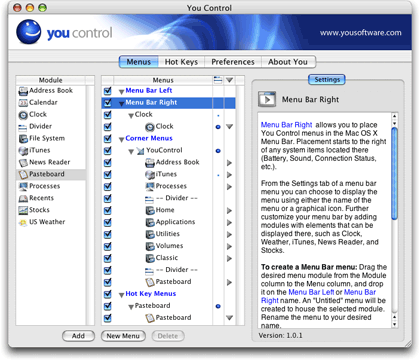The image size is (420, 361).
Task: Click the Module column header
Action: [51, 80]
